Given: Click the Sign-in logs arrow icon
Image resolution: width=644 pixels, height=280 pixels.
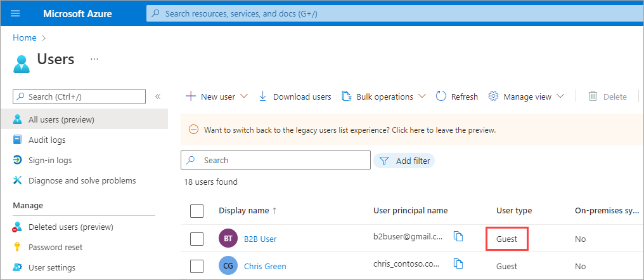Looking at the screenshot, I should [17, 161].
